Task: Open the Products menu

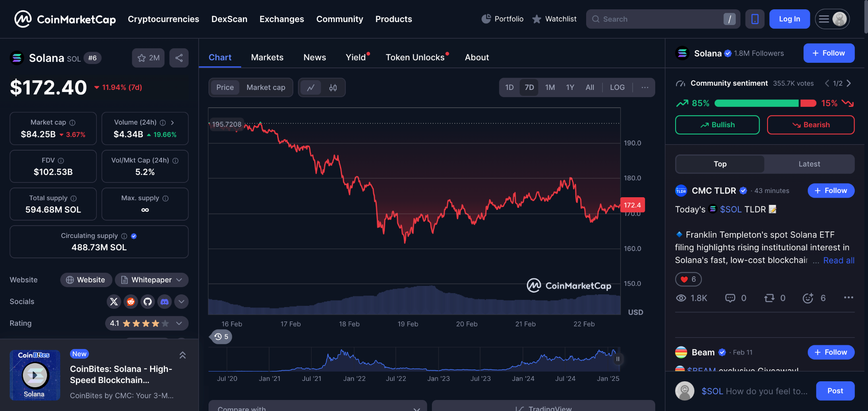Action: coord(394,19)
